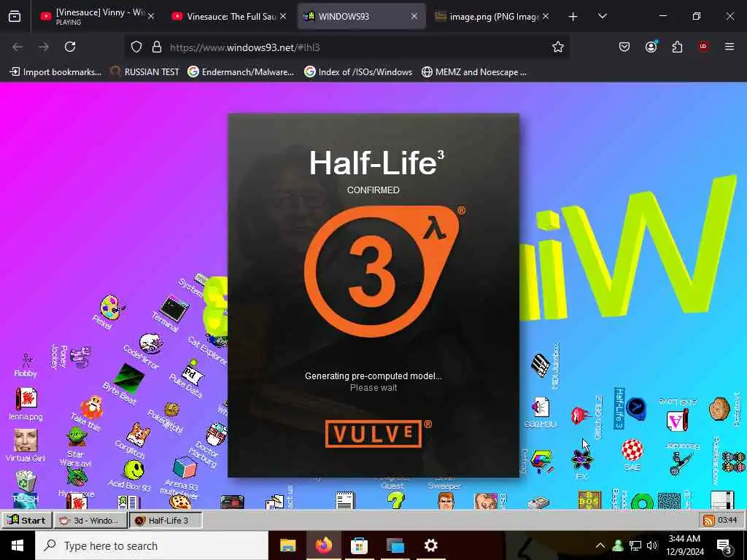
Task: Launch the CodeMirror cat icon
Action: [x=150, y=343]
